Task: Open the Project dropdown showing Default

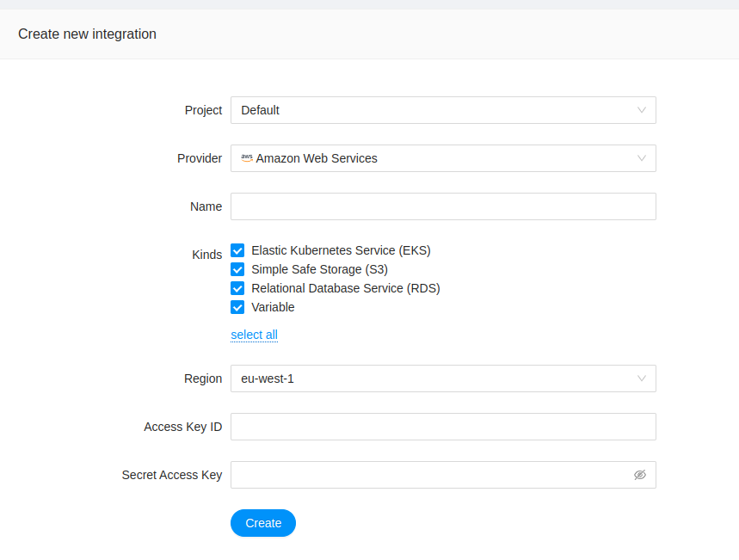Action: pos(443,110)
